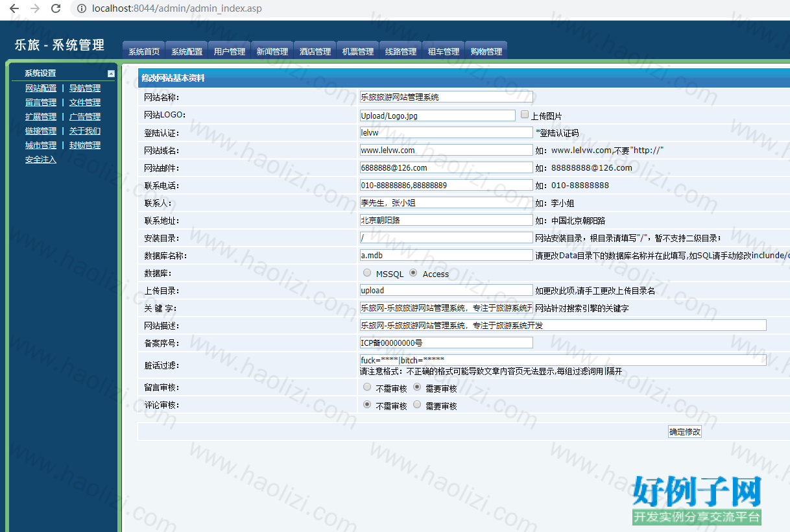Select MSSQL database radio button
The image size is (790, 532).
point(368,273)
